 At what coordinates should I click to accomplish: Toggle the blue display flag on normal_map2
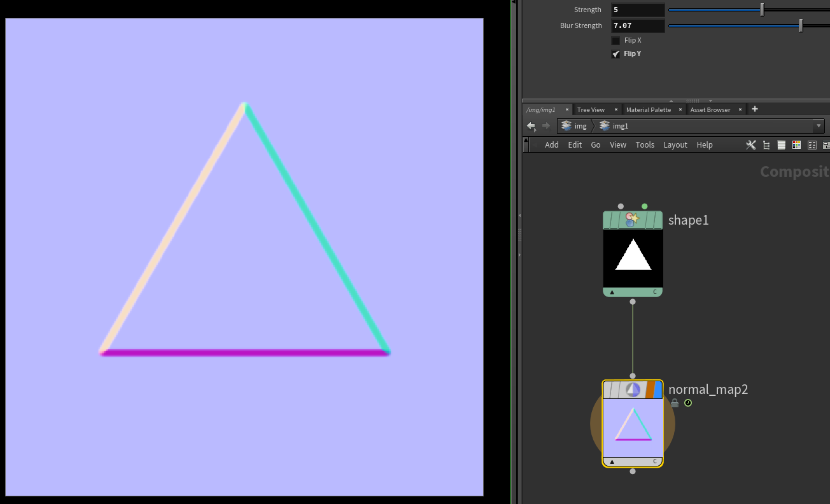658,389
